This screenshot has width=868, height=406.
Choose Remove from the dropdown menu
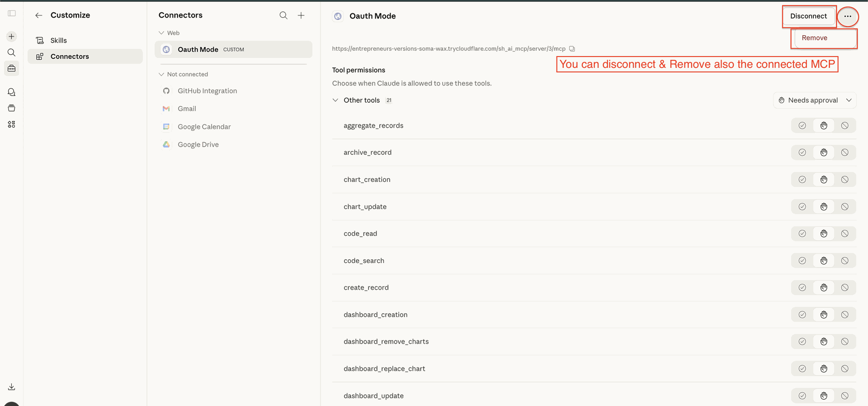pos(815,38)
